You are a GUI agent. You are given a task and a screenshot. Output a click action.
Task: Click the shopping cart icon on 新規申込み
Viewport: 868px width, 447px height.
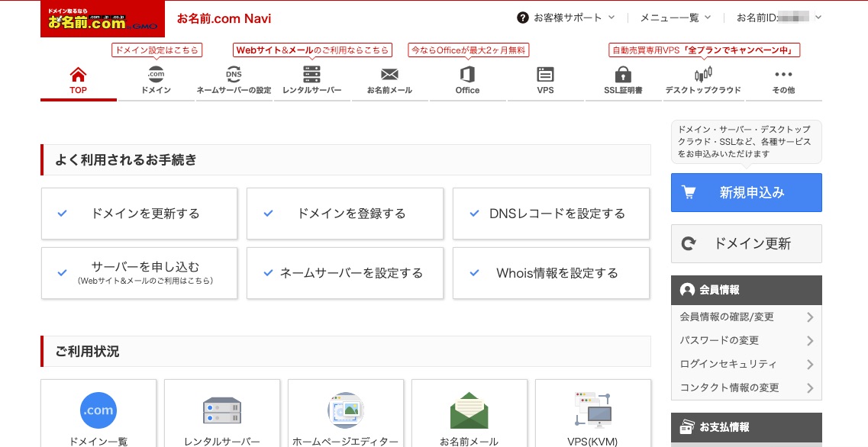tap(689, 192)
